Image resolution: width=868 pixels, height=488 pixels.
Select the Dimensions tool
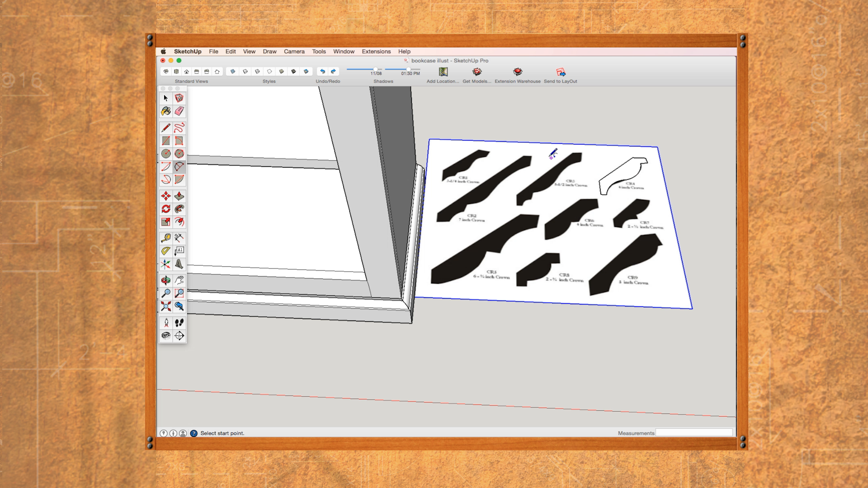pyautogui.click(x=179, y=238)
